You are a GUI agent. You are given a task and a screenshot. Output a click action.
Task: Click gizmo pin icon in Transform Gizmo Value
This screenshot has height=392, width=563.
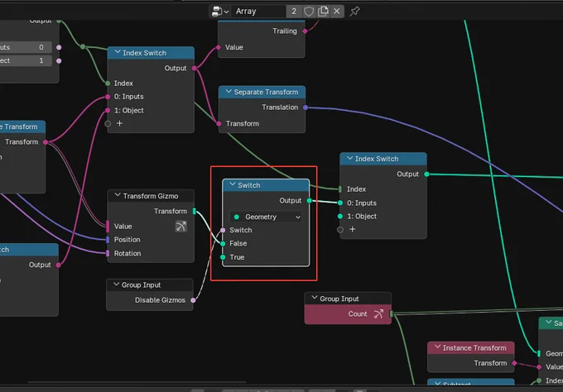pos(181,227)
